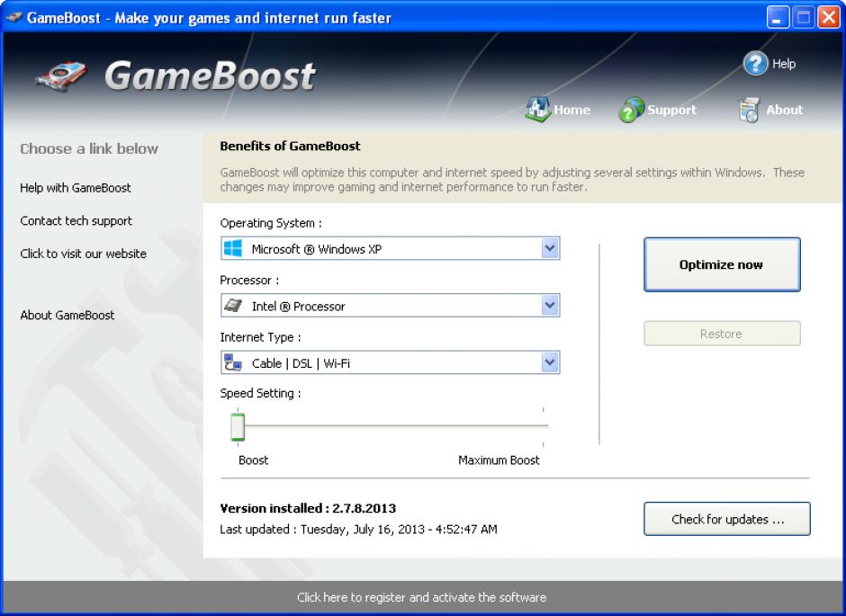Viewport: 846px width, 616px height.
Task: Click the chip icon in Processor box
Action: click(233, 306)
